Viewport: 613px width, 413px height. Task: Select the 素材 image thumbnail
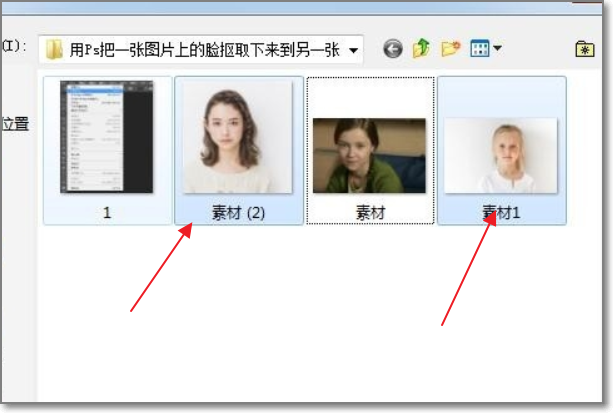(369, 156)
